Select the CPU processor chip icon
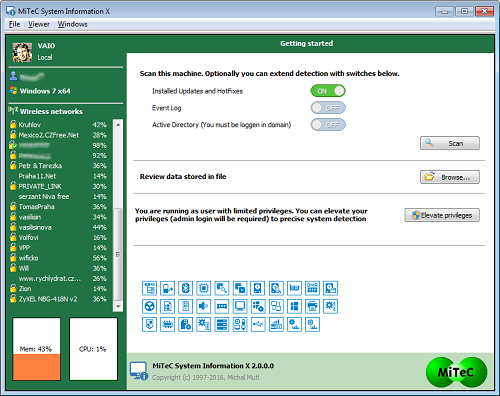Image resolution: width=500 pixels, height=396 pixels. tap(204, 288)
